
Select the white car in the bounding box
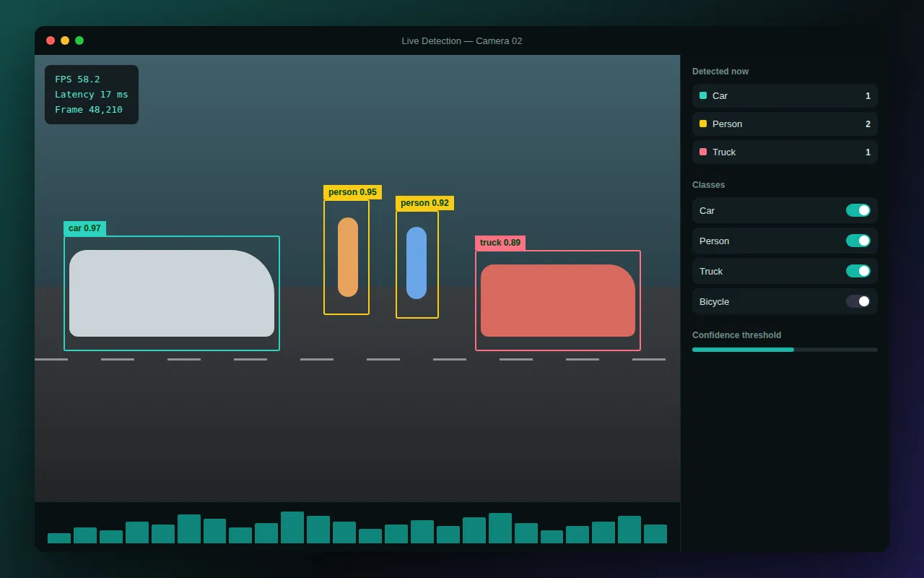tap(172, 293)
